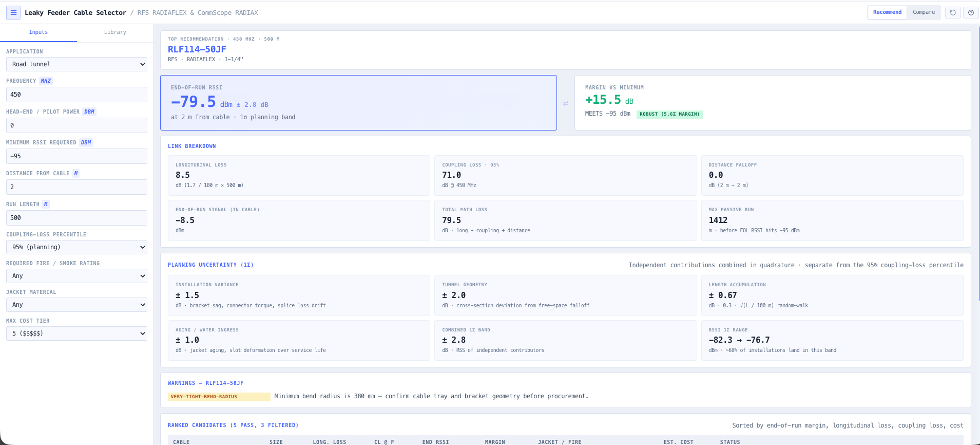
Task: Click the CABLE column header
Action: pos(181,442)
